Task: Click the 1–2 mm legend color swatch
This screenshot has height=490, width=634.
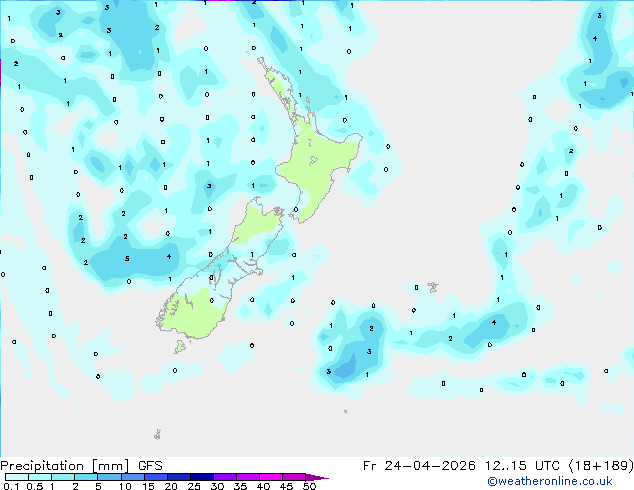Action: tap(63, 477)
